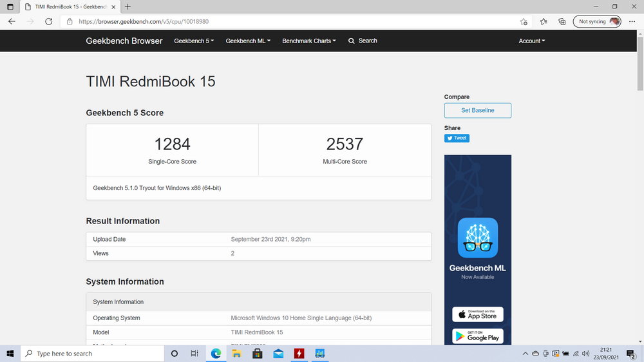644x362 pixels.
Task: Expand the Benchmark Charts dropdown
Action: 309,41
